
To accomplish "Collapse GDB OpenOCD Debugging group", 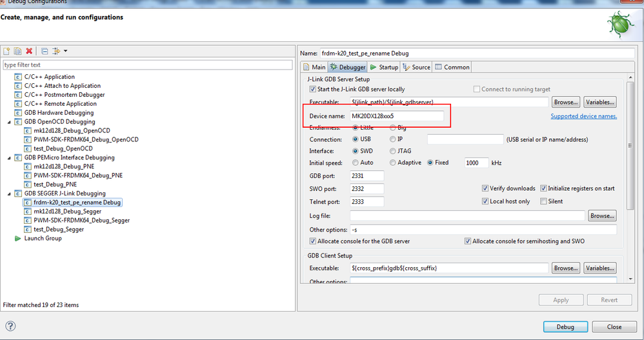I will (9, 122).
